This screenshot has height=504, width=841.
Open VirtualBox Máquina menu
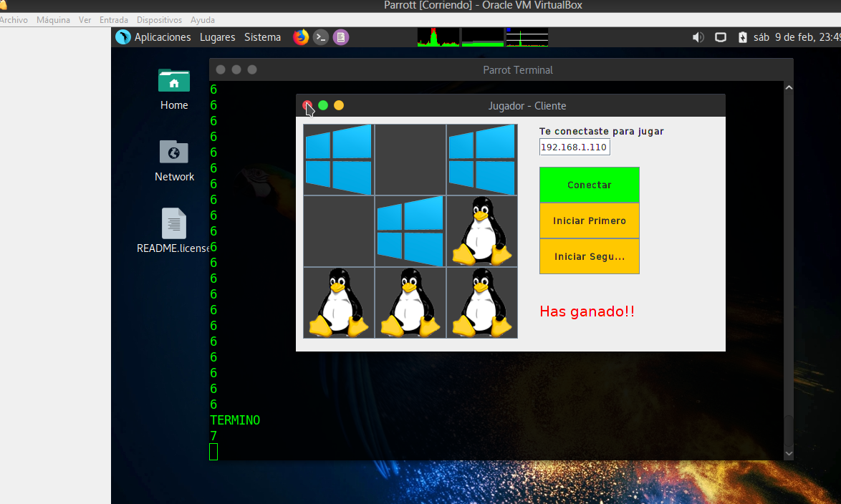point(53,20)
